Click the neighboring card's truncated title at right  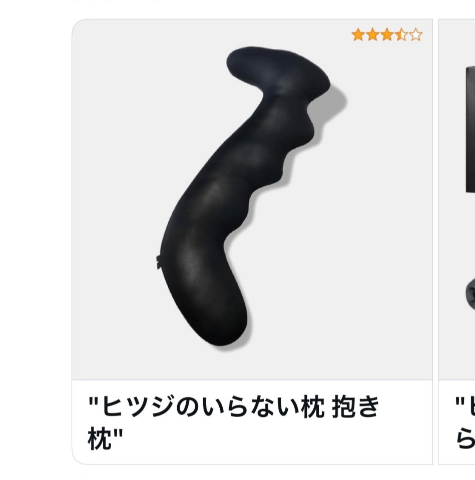465,422
